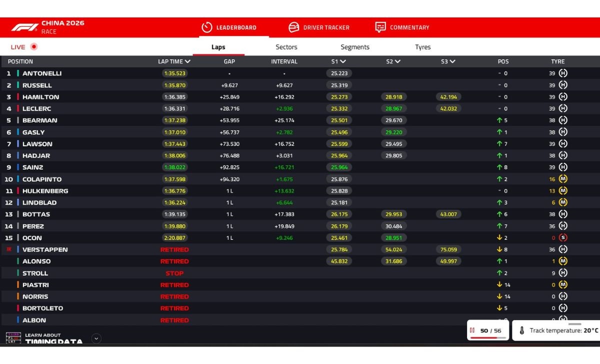Switch to the Tyres tab
This screenshot has width=600, height=364.
[422, 47]
